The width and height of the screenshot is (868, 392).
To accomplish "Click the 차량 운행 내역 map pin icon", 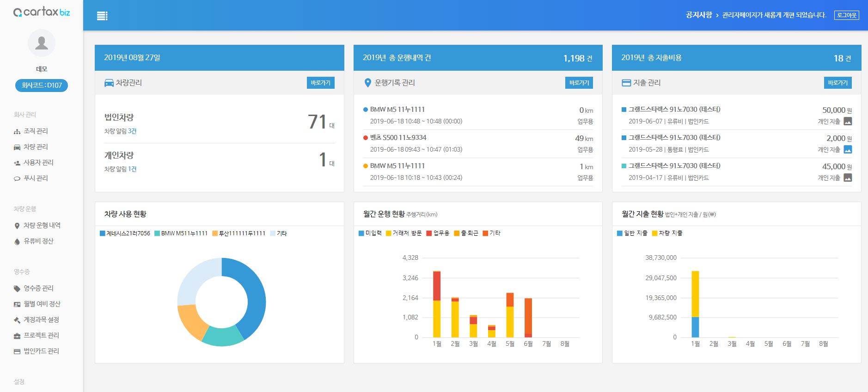I will (x=17, y=226).
